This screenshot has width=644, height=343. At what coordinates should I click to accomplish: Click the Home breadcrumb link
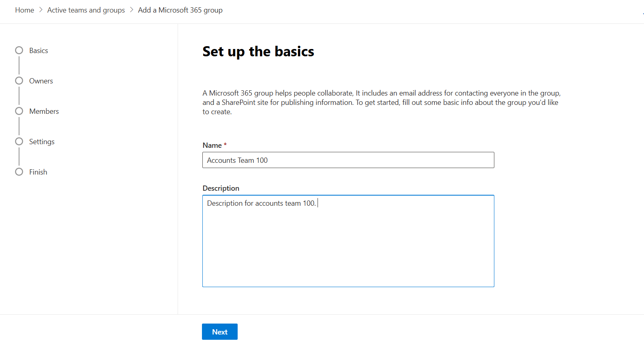(x=24, y=10)
